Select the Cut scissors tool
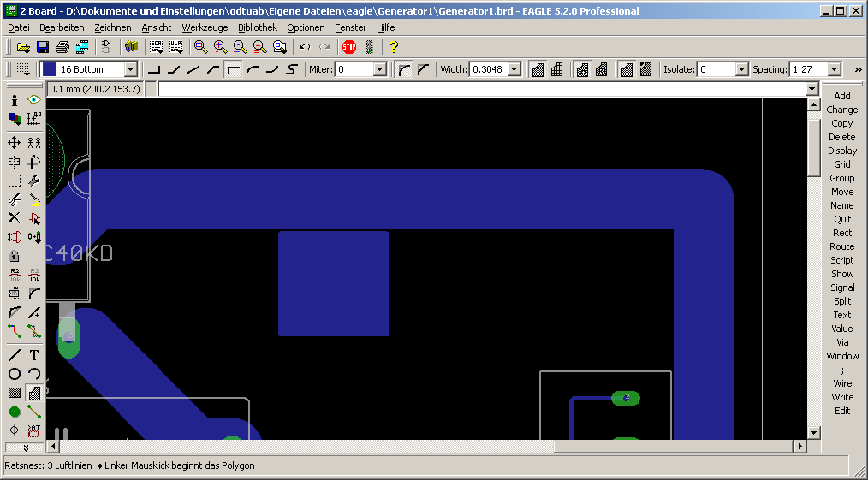Viewport: 868px width, 480px height. tap(15, 199)
